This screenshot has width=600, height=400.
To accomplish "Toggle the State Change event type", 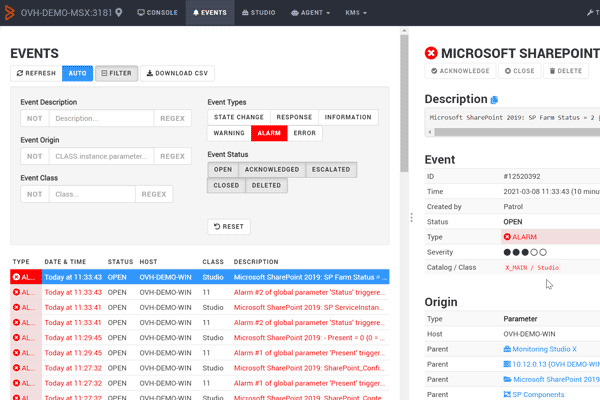I will coord(239,117).
